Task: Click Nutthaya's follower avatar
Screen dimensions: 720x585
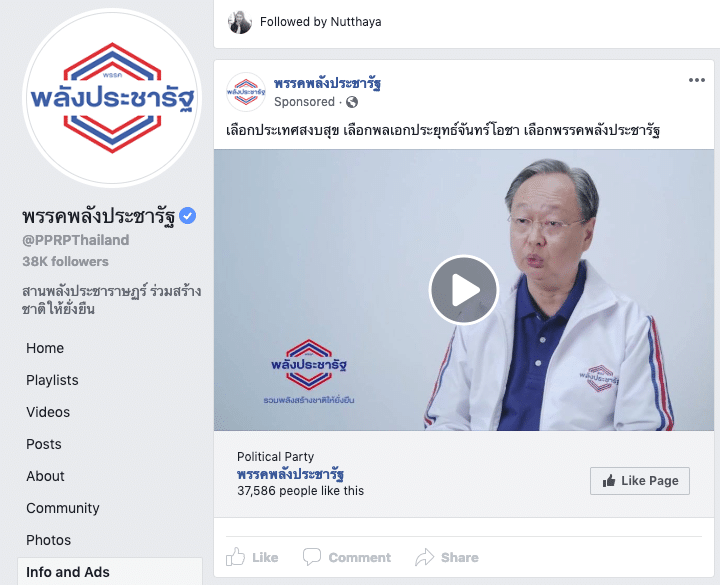Action: tap(240, 22)
